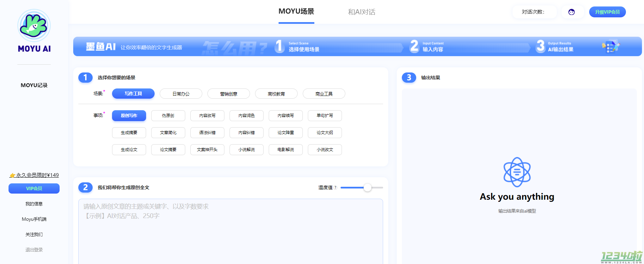Click 退出登录 to log out
The width and height of the screenshot is (644, 264).
pos(34,250)
